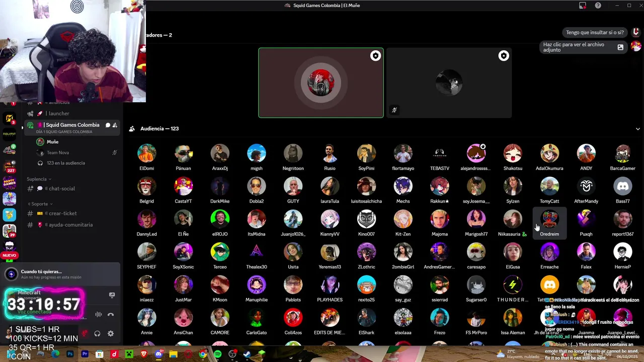Select audience member rexito25
Image resolution: width=644 pixels, height=362 pixels.
click(366, 289)
